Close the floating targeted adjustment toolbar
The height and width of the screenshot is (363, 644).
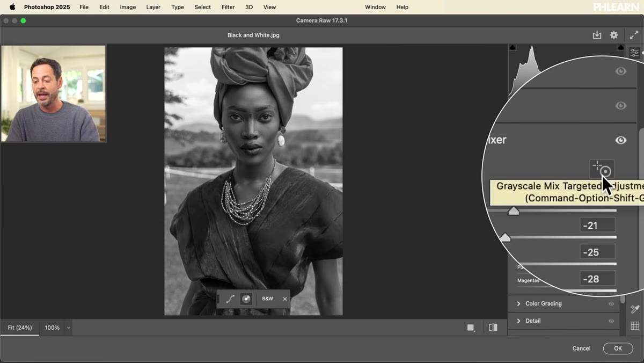point(285,299)
